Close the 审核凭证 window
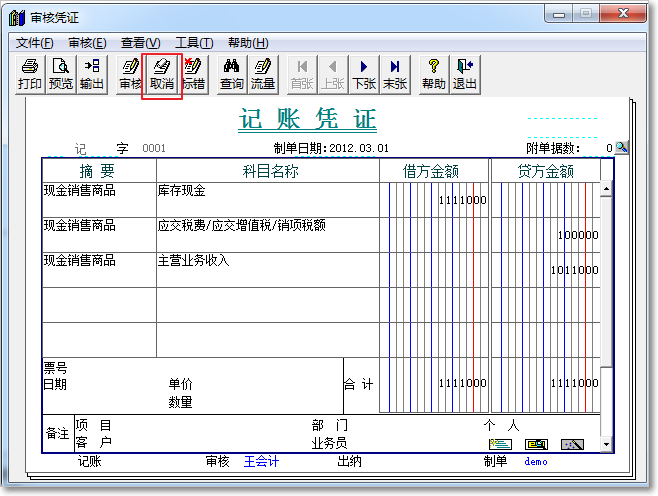Image resolution: width=658 pixels, height=496 pixels. click(623, 13)
